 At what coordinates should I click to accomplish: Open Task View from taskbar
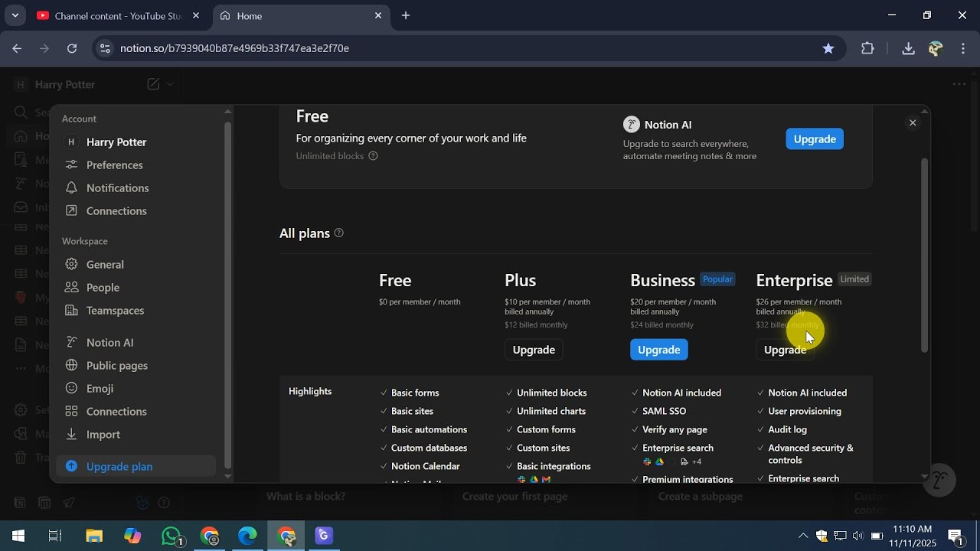(x=55, y=536)
